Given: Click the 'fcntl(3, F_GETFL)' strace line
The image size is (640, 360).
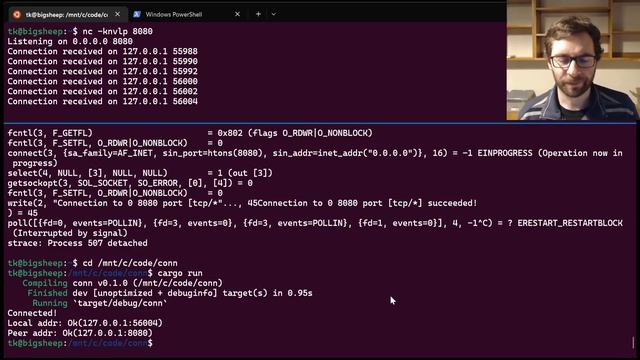Looking at the screenshot, I should pyautogui.click(x=190, y=133).
